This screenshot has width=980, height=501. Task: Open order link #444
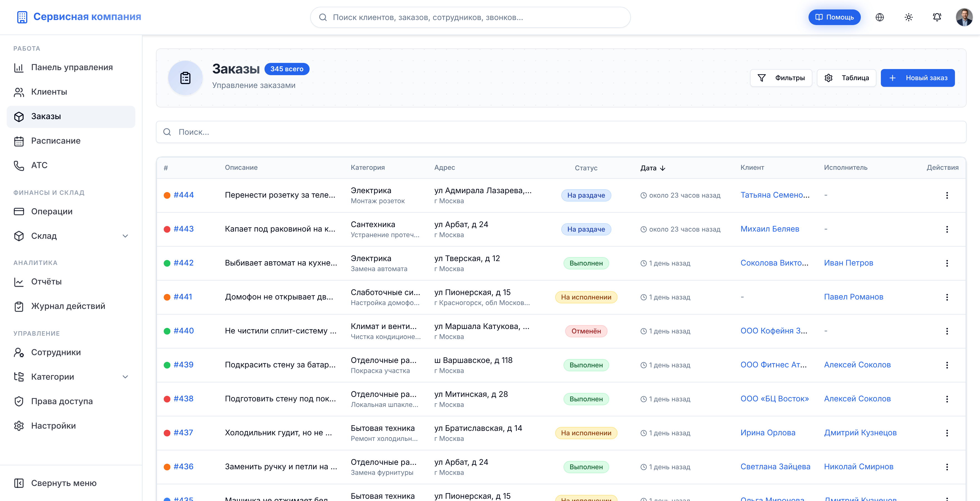tap(183, 195)
